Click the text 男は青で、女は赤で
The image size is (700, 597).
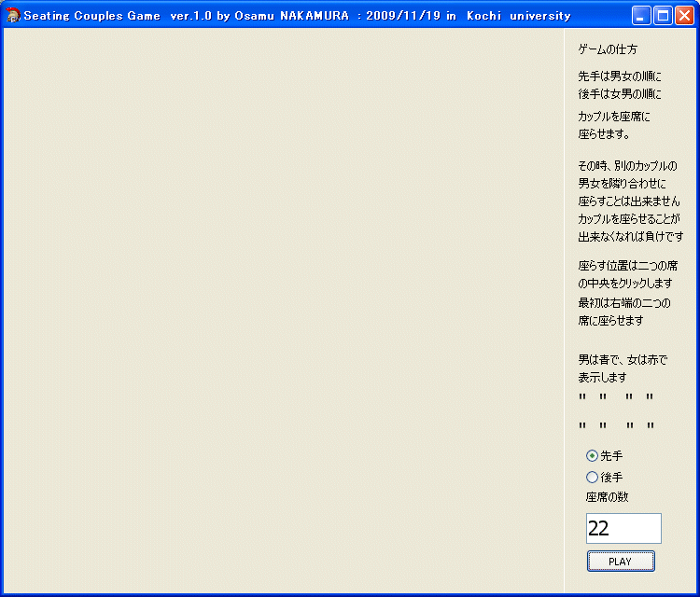(623, 360)
